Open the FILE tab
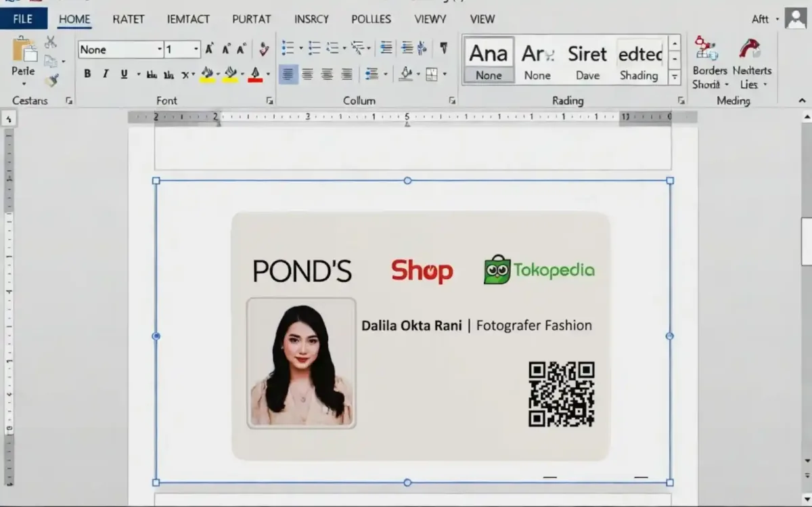This screenshot has height=507, width=812. (x=24, y=19)
